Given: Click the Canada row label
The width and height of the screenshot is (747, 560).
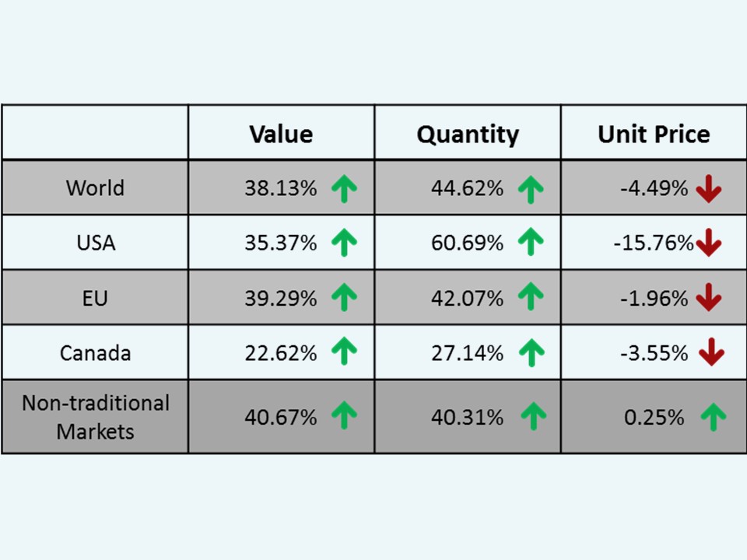Looking at the screenshot, I should click(95, 353).
